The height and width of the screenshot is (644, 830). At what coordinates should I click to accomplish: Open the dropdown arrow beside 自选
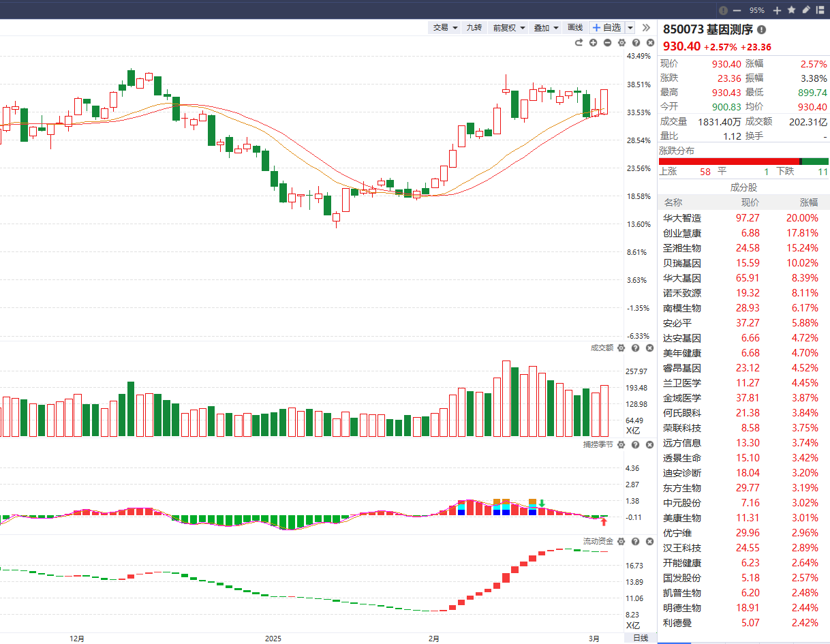pyautogui.click(x=630, y=27)
